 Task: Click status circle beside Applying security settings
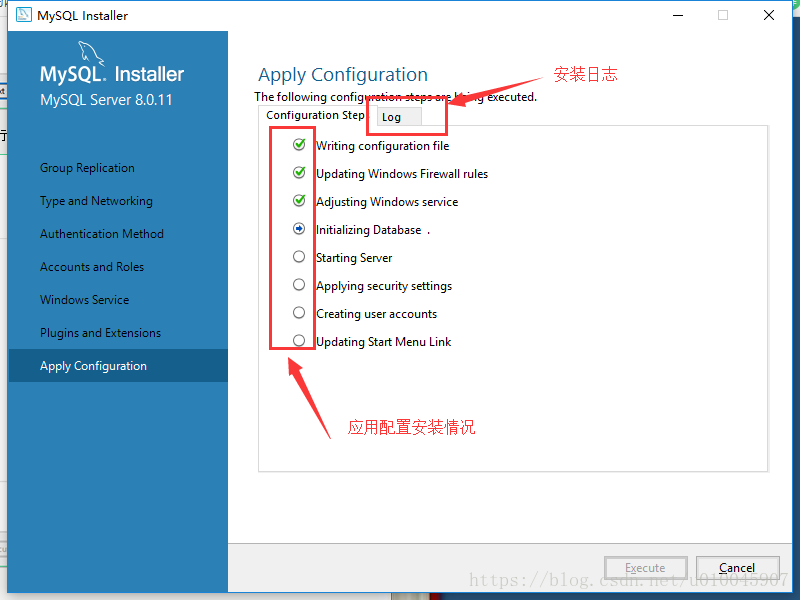click(x=299, y=285)
